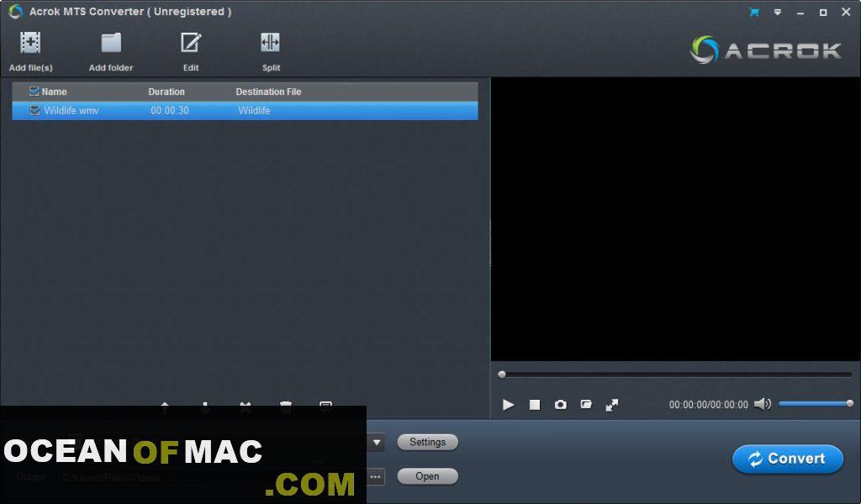Browse the output path with the ellipsis button

pos(375,476)
